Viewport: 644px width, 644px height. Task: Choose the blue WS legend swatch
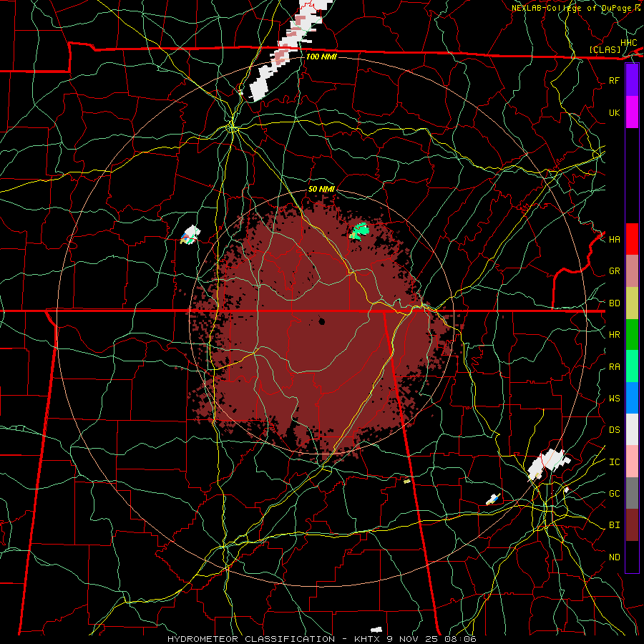[632, 398]
